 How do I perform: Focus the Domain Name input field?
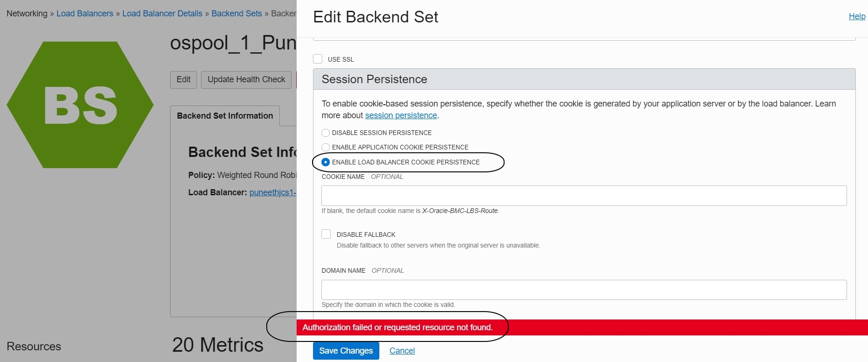click(583, 290)
